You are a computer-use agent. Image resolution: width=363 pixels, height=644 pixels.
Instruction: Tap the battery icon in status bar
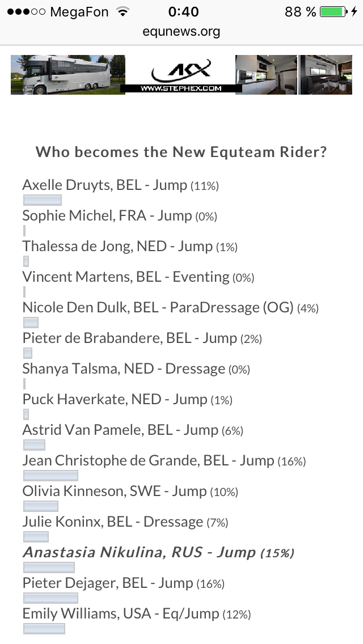[x=332, y=12]
